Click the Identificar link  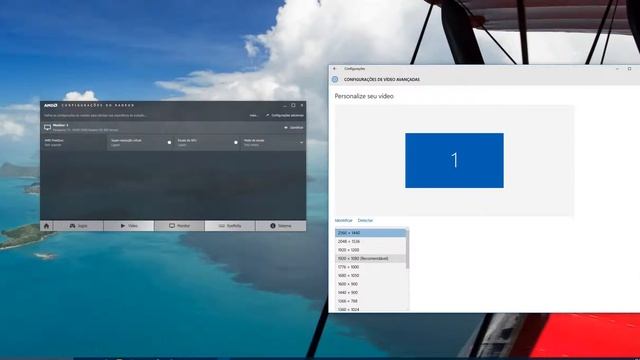pyautogui.click(x=344, y=220)
